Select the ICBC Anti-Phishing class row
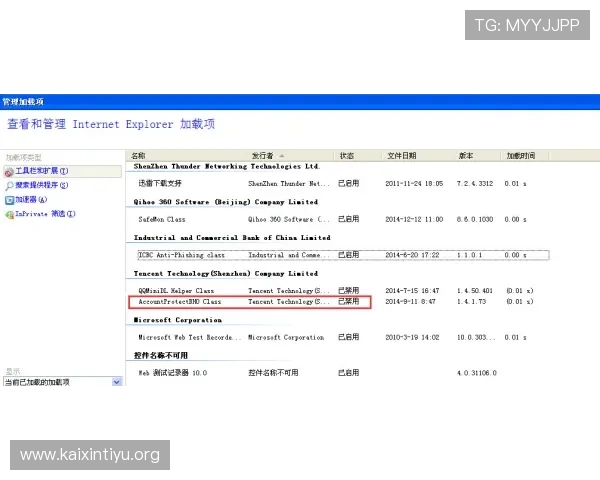 (x=343, y=255)
